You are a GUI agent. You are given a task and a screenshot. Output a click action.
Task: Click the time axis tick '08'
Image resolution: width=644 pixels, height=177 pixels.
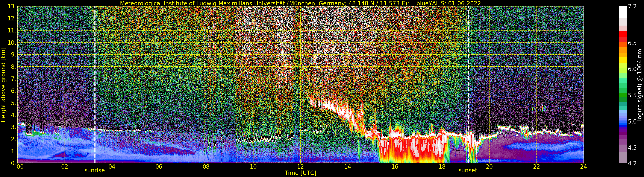click(206, 167)
